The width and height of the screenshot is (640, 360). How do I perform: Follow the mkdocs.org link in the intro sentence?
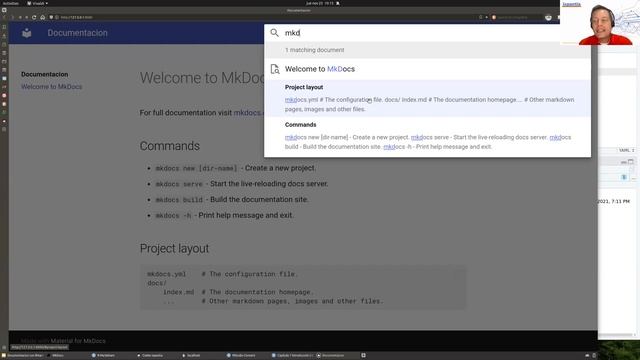249,113
